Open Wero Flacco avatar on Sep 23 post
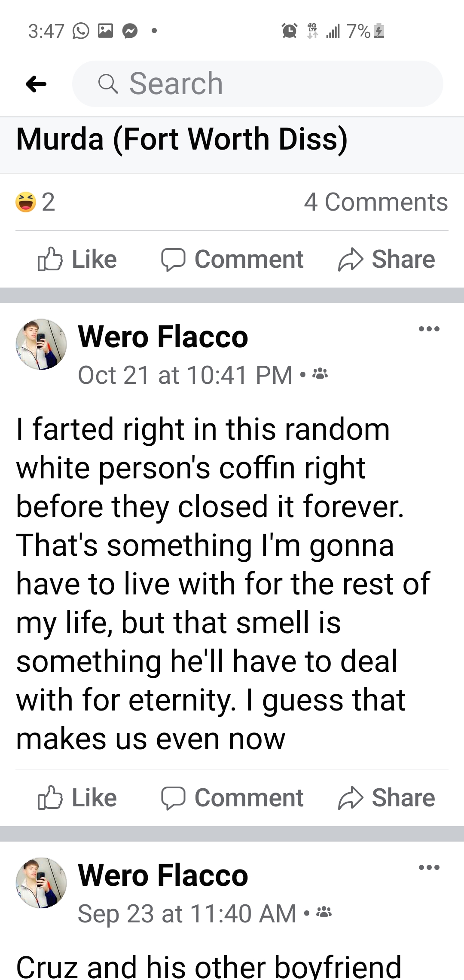Image resolution: width=464 pixels, height=980 pixels. (41, 883)
